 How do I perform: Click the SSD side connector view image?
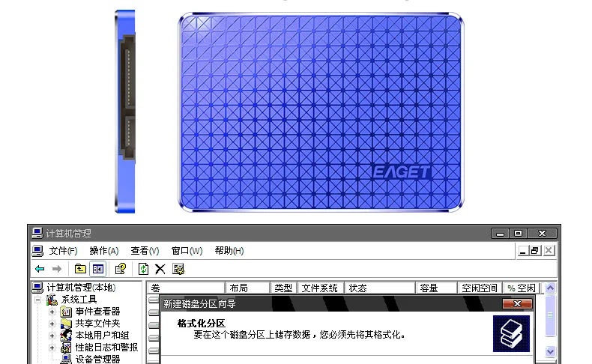[125, 112]
